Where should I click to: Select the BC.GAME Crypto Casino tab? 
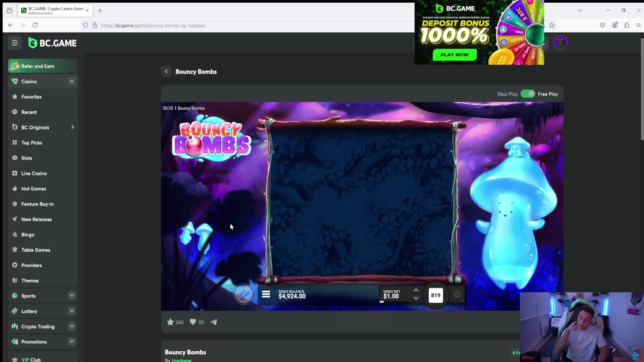pyautogui.click(x=55, y=11)
